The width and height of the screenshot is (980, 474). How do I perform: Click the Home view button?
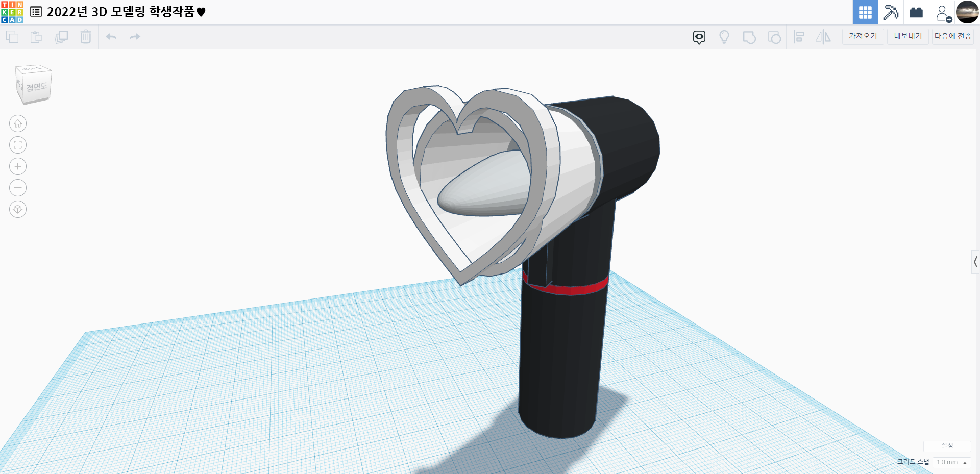click(x=18, y=123)
